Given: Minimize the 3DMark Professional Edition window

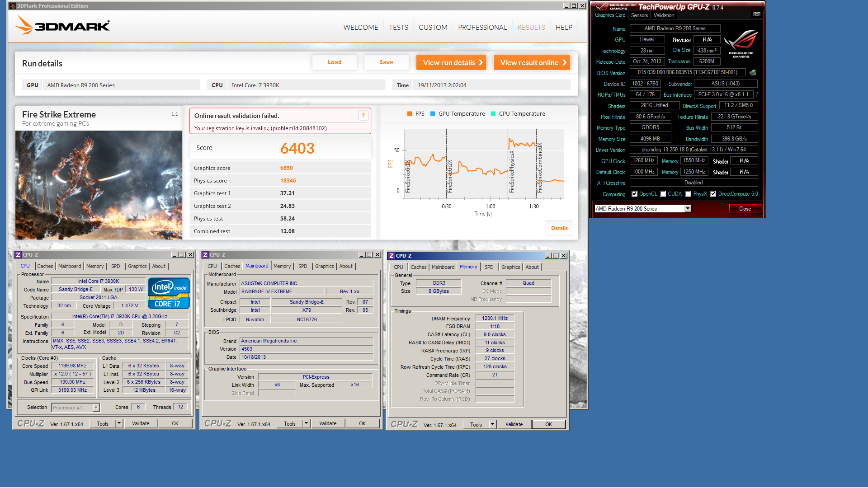Looking at the screenshot, I should pos(566,6).
